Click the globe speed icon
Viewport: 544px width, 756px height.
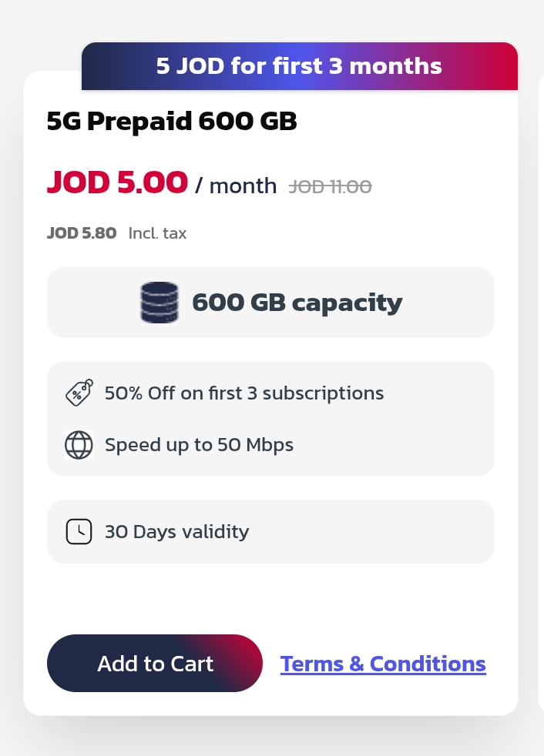click(79, 445)
